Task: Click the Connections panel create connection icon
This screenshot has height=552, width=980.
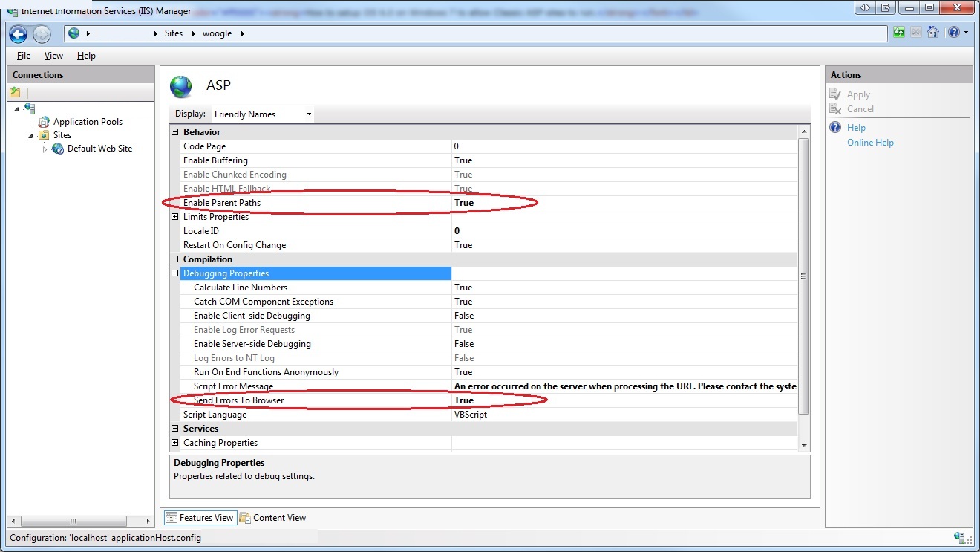Action: point(15,92)
